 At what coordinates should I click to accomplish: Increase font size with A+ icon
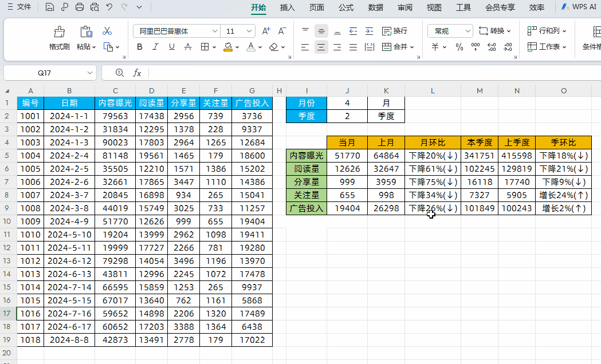point(266,31)
